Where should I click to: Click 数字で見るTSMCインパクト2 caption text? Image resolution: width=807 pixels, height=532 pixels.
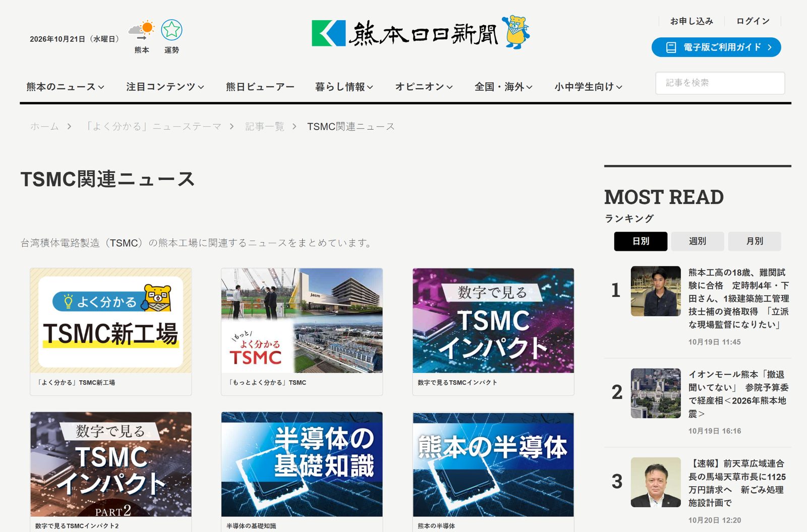(77, 526)
